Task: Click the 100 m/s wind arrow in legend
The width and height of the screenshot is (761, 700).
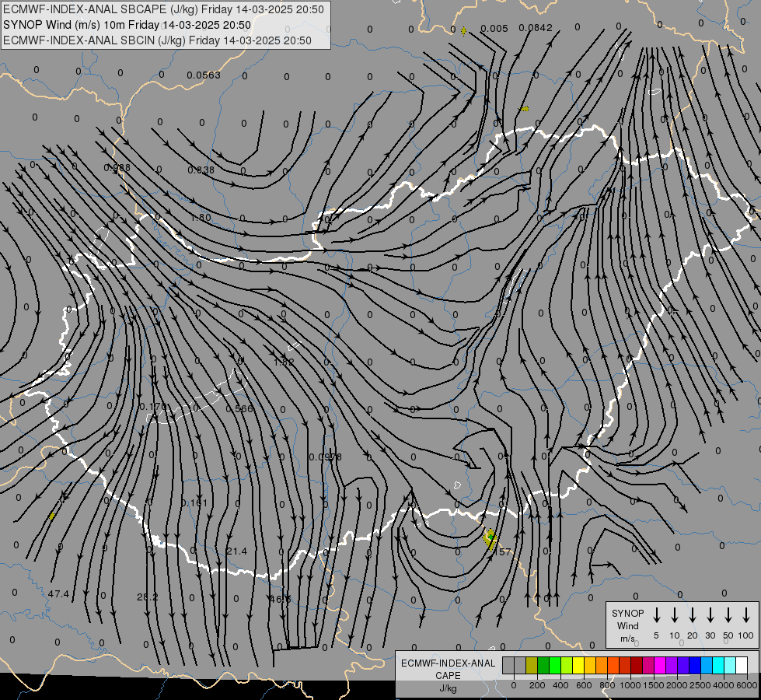Action: tap(746, 615)
